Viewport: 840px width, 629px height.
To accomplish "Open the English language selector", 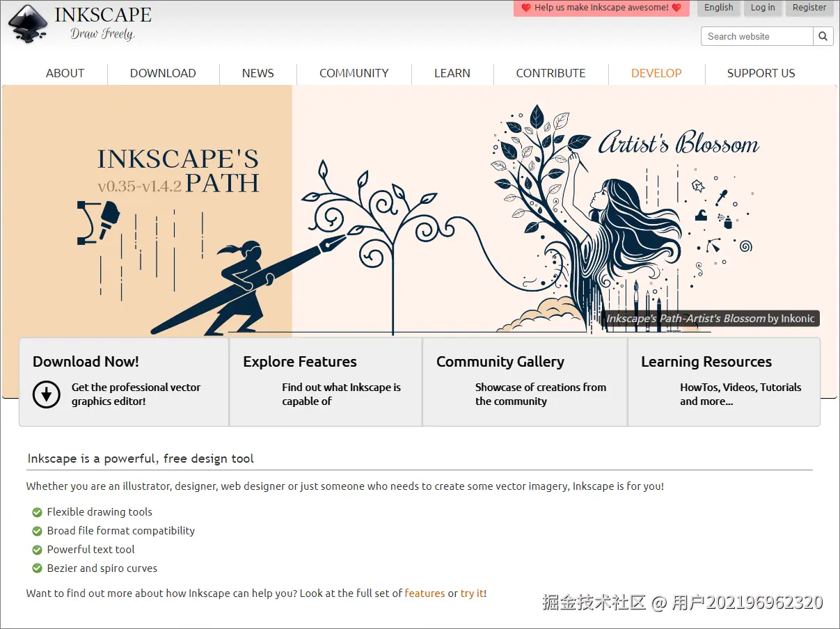I will pos(719,8).
